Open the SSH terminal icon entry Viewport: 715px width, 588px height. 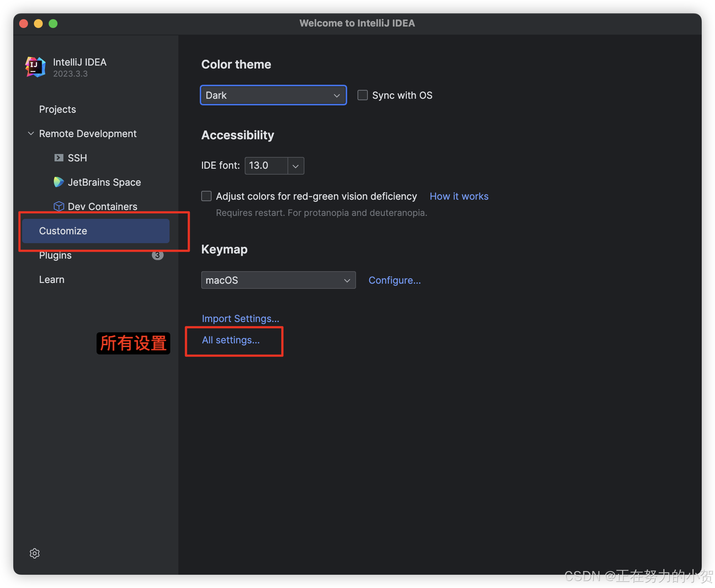(59, 158)
